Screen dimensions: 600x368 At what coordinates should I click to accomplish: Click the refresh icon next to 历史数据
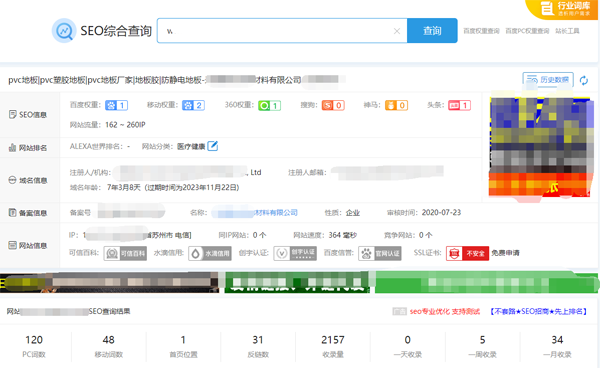coord(584,80)
